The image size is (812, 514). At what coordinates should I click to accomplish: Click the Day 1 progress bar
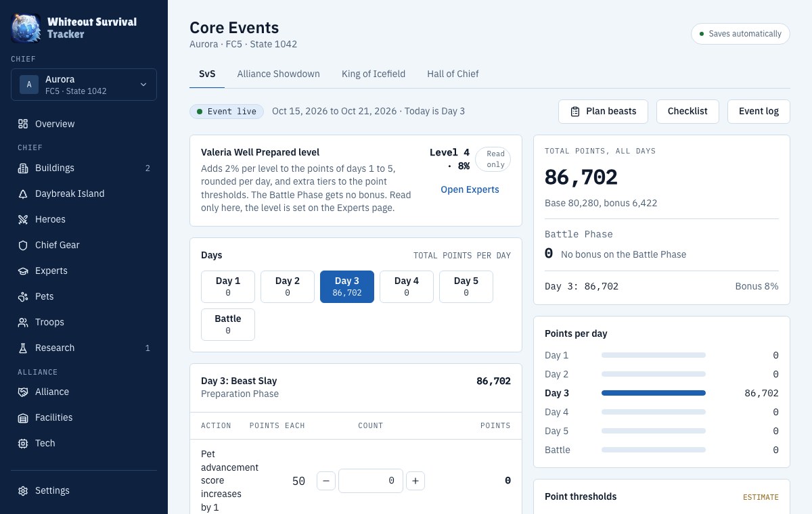[x=654, y=355]
